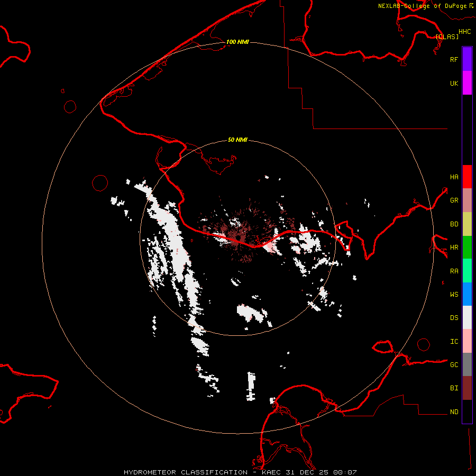The width and height of the screenshot is (476, 476).
Task: Click the 50 NMI range ring label
Action: pyautogui.click(x=237, y=140)
